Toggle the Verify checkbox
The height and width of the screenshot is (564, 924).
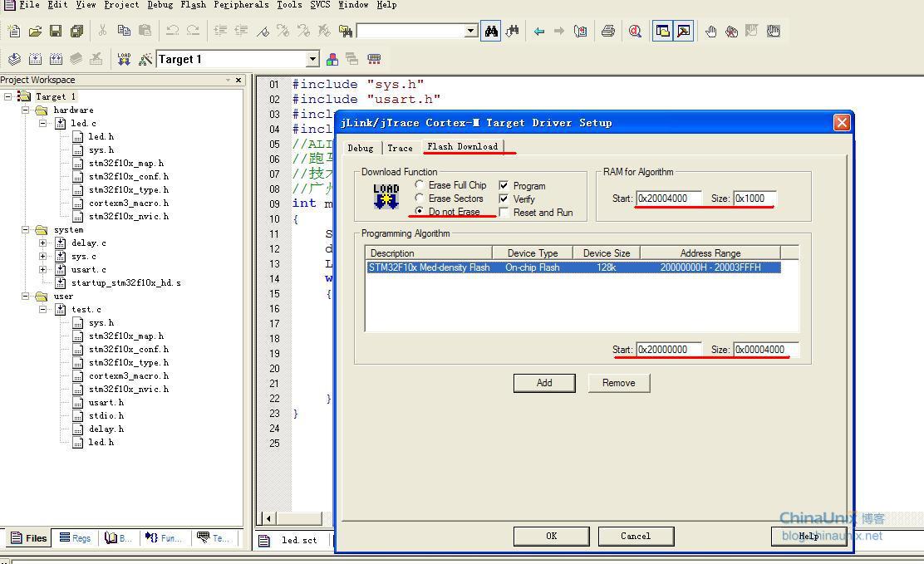pyautogui.click(x=504, y=199)
